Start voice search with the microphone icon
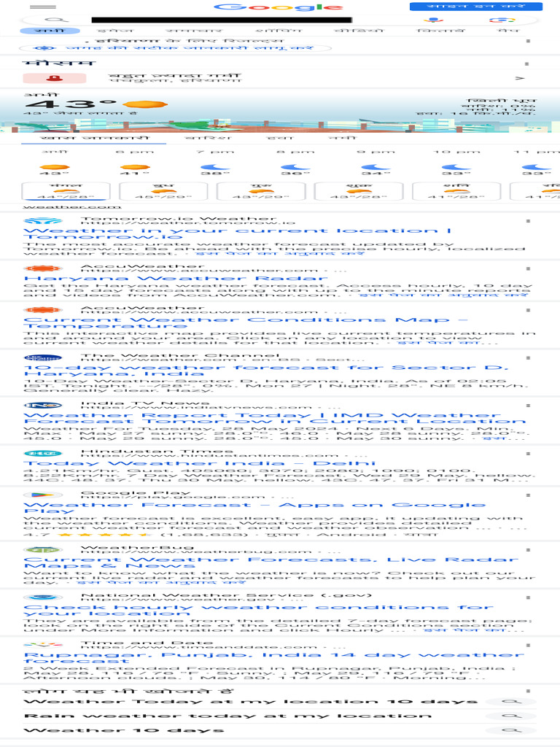The height and width of the screenshot is (747, 560). [433, 20]
